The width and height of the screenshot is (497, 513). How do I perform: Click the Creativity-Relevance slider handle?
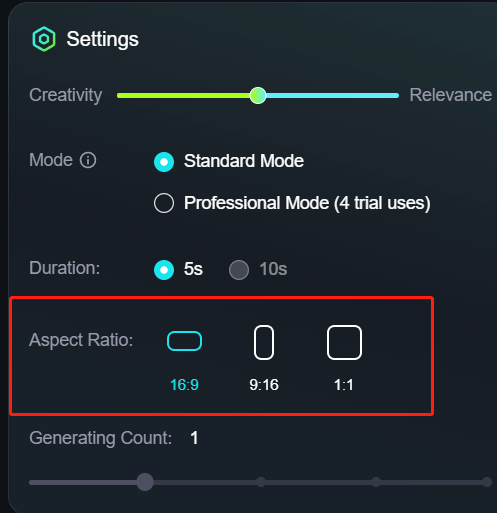pos(258,96)
